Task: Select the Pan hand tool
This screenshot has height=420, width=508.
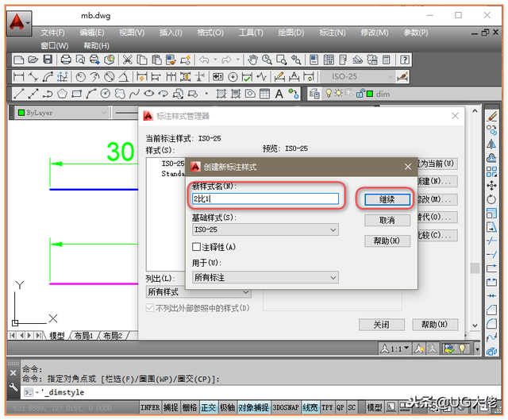Action: tap(252, 60)
